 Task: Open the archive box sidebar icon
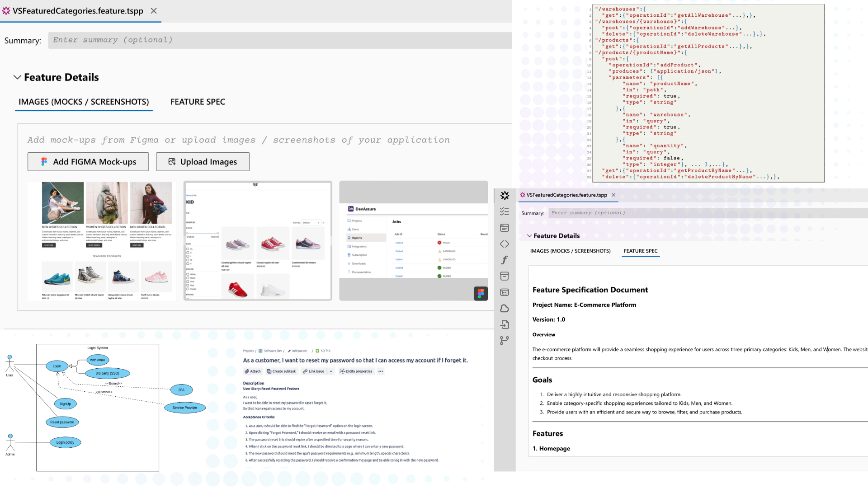[505, 276]
